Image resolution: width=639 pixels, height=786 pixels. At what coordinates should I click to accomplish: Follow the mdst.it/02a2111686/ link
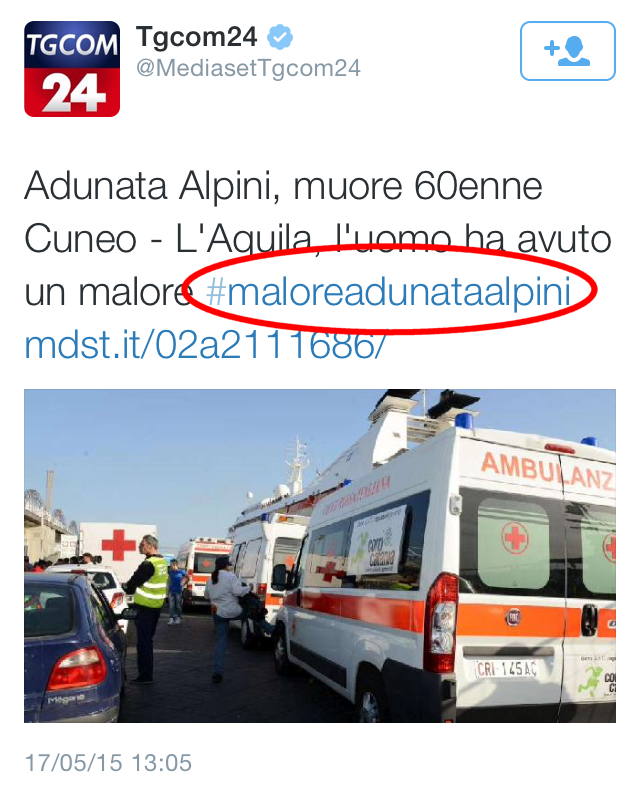click(205, 345)
